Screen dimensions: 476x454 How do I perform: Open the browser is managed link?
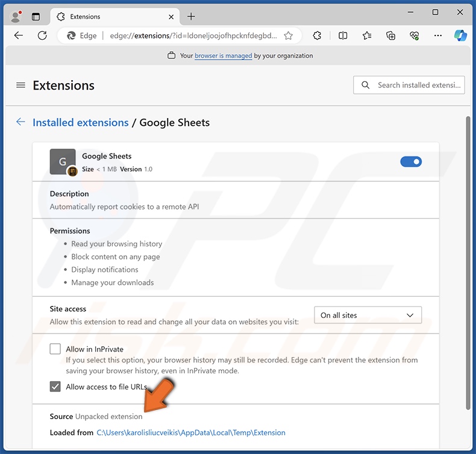click(223, 55)
